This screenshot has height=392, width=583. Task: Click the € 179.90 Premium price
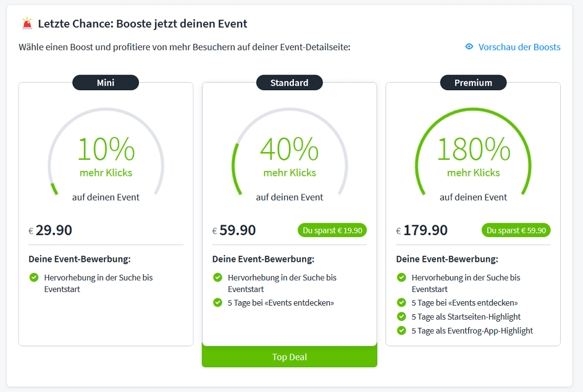tap(422, 230)
